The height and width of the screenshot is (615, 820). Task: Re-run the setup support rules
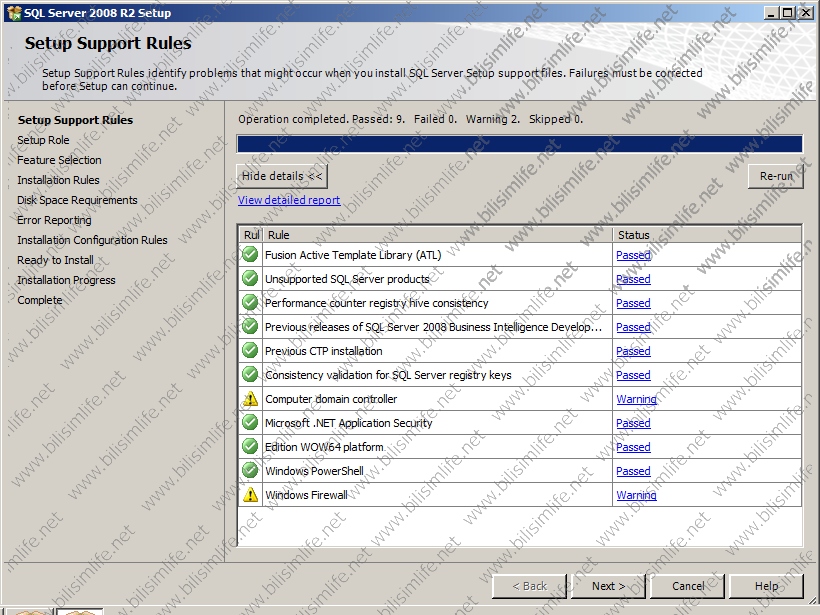pos(776,176)
